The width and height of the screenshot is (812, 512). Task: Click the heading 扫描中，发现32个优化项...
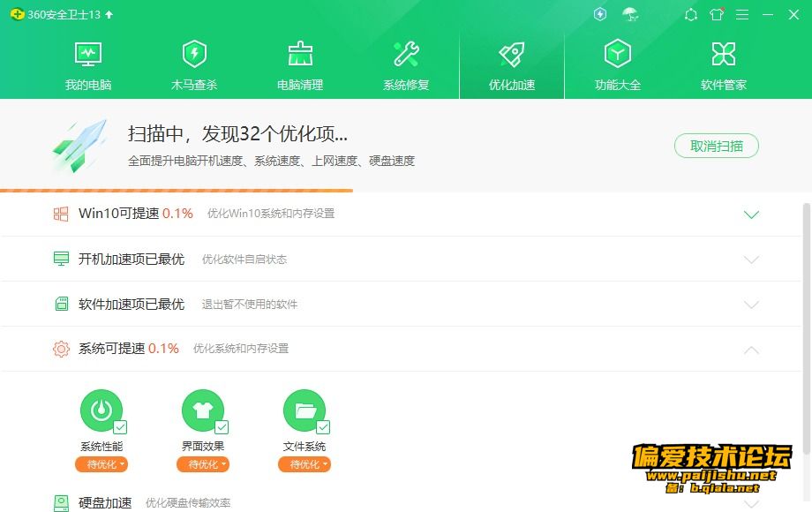tap(237, 134)
